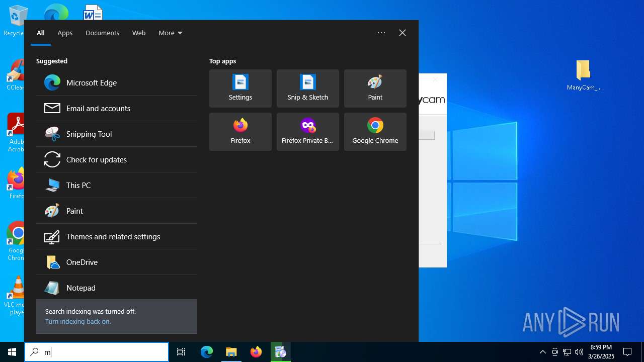The image size is (644, 362).
Task: Launch Snipping Tool from suggestions
Action: 117,134
